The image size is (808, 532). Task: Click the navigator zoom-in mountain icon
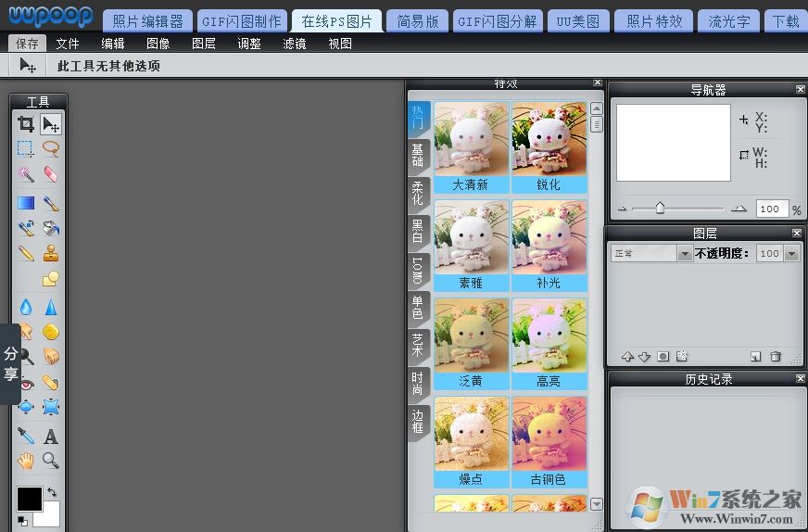[x=739, y=209]
